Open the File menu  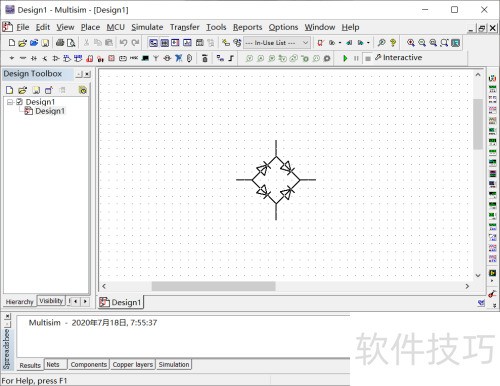click(x=22, y=27)
